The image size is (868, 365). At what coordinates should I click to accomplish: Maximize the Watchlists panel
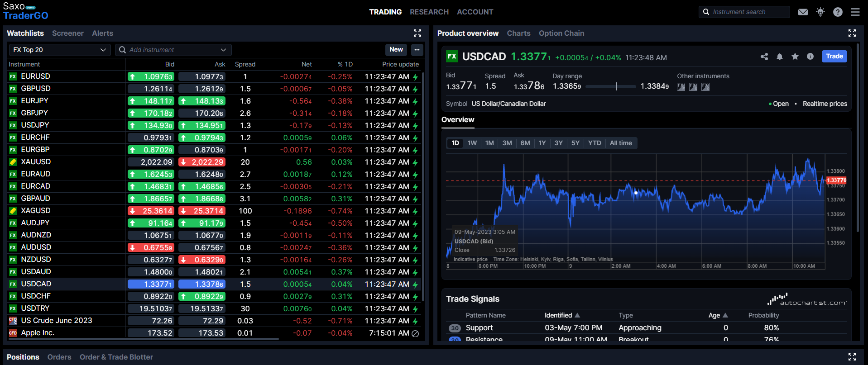[417, 33]
